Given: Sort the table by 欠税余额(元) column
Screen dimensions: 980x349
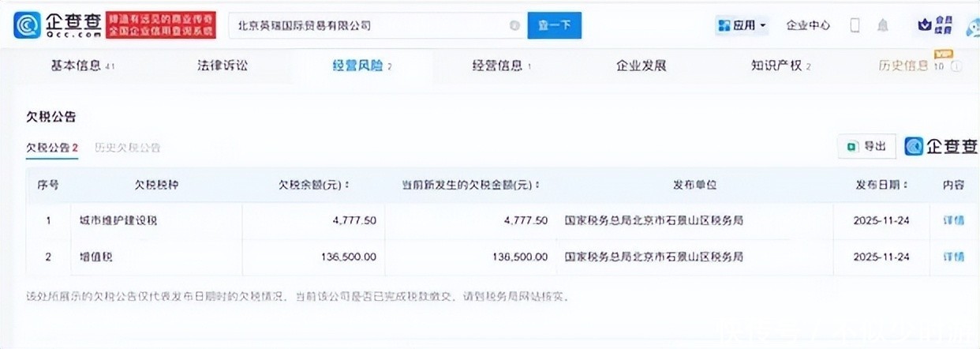Looking at the screenshot, I should click(314, 185).
